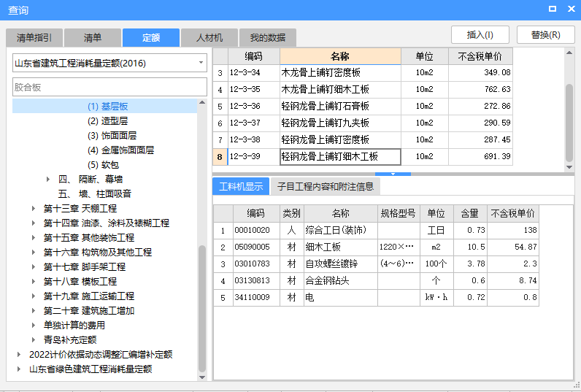This screenshot has height=392, width=581.
Task: Select the (3) 饰面面层 tree item
Action: [x=112, y=136]
